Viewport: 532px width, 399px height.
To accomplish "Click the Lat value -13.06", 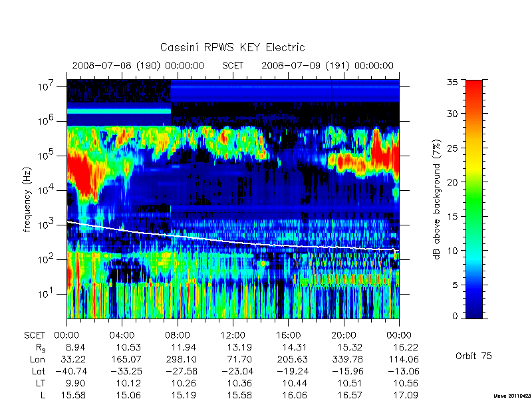I will coord(403,372).
